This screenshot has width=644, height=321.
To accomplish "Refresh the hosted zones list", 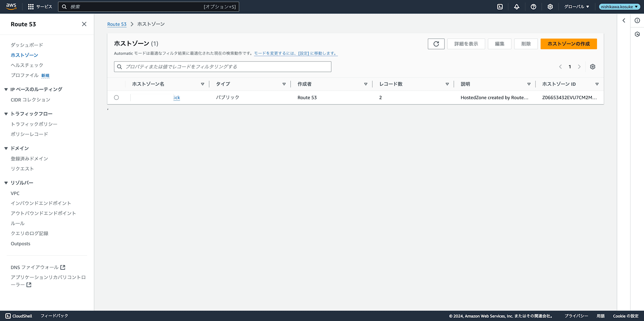I will (x=436, y=44).
